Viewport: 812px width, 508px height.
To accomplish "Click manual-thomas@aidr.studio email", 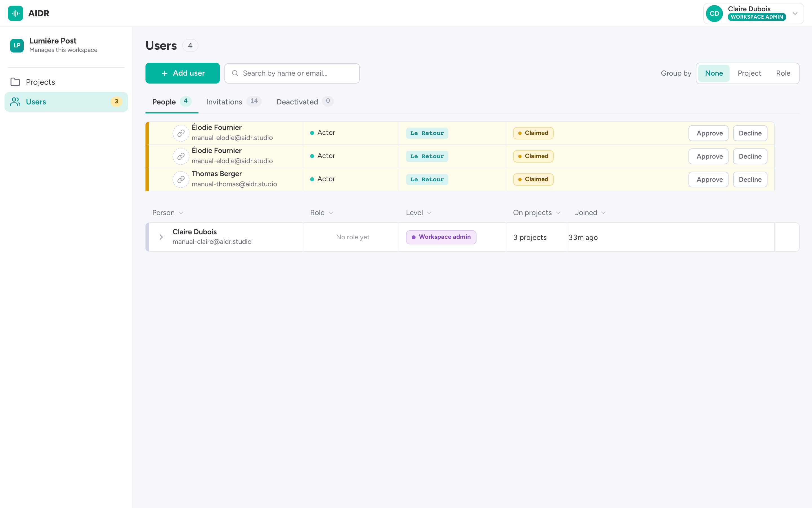I will pyautogui.click(x=234, y=184).
